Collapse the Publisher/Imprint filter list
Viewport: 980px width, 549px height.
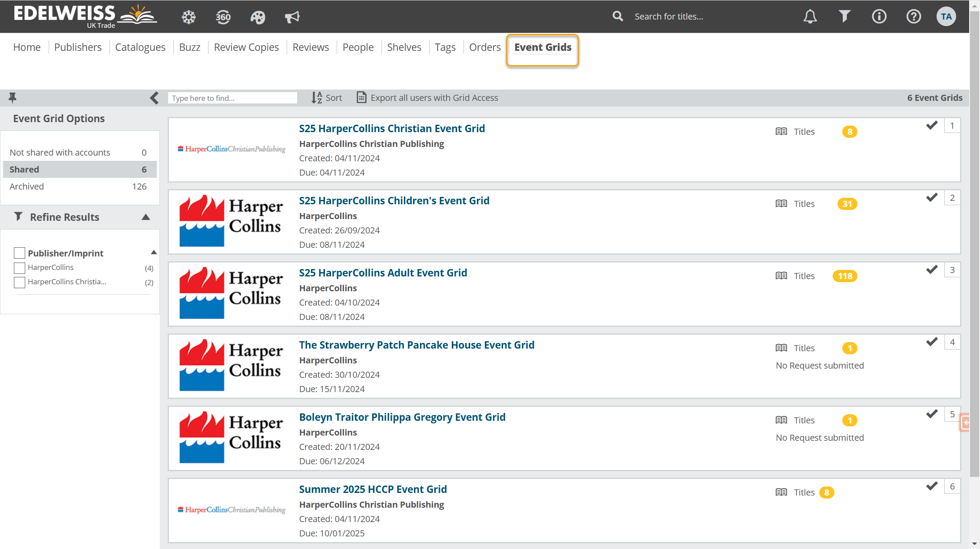(153, 252)
